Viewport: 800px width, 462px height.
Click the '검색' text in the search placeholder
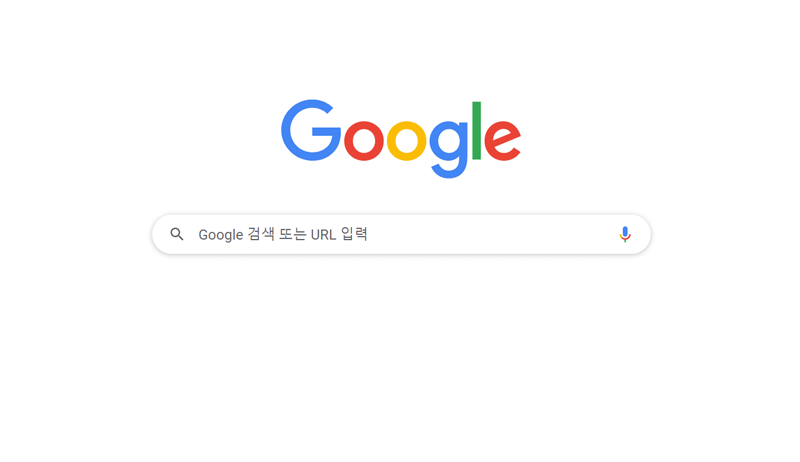(x=261, y=234)
